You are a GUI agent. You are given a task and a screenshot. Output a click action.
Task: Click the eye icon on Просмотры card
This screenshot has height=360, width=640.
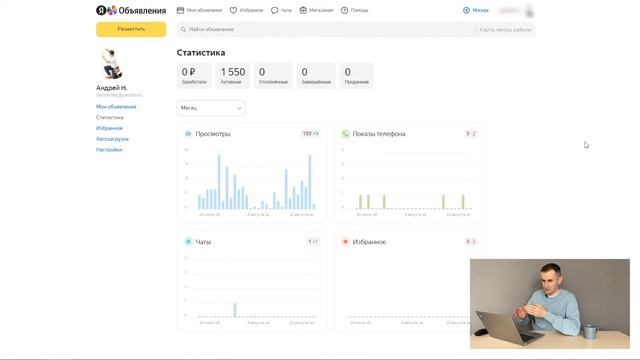(x=188, y=133)
